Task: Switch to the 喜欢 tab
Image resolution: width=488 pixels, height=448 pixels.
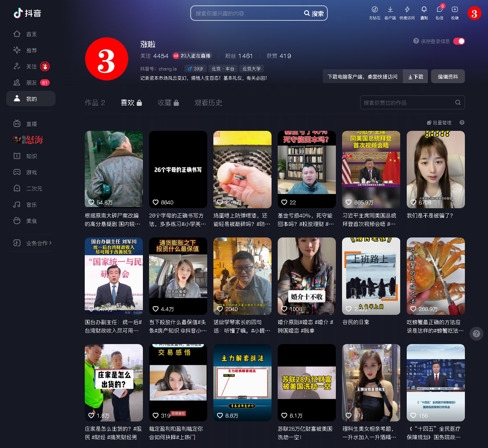Action: [x=127, y=103]
